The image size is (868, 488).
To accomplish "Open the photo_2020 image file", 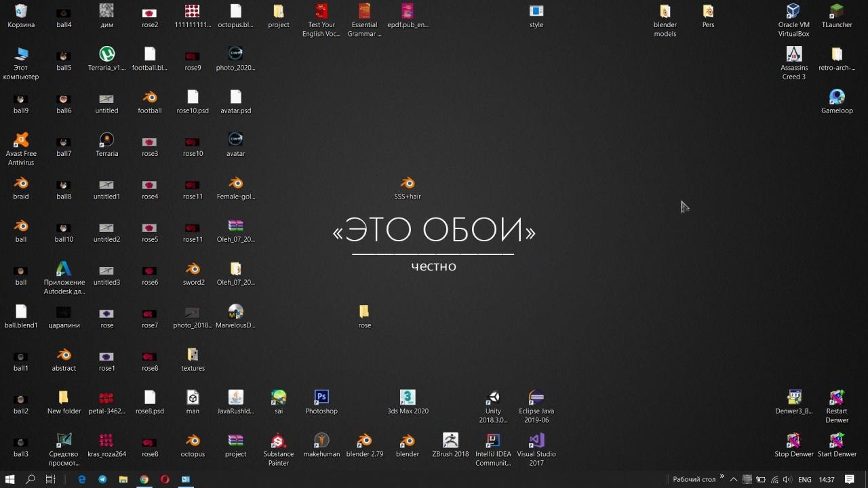I will click(x=235, y=59).
